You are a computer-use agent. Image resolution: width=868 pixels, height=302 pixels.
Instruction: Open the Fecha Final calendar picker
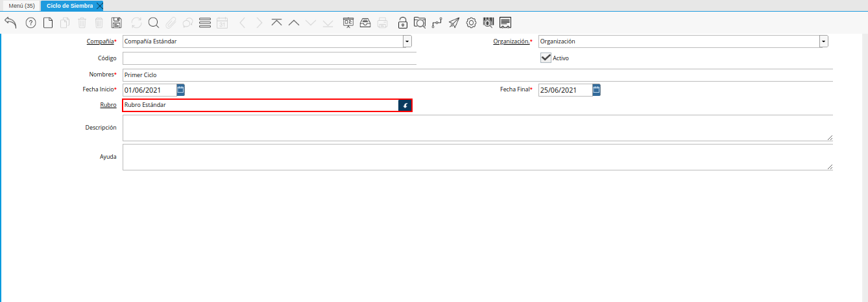(x=596, y=90)
